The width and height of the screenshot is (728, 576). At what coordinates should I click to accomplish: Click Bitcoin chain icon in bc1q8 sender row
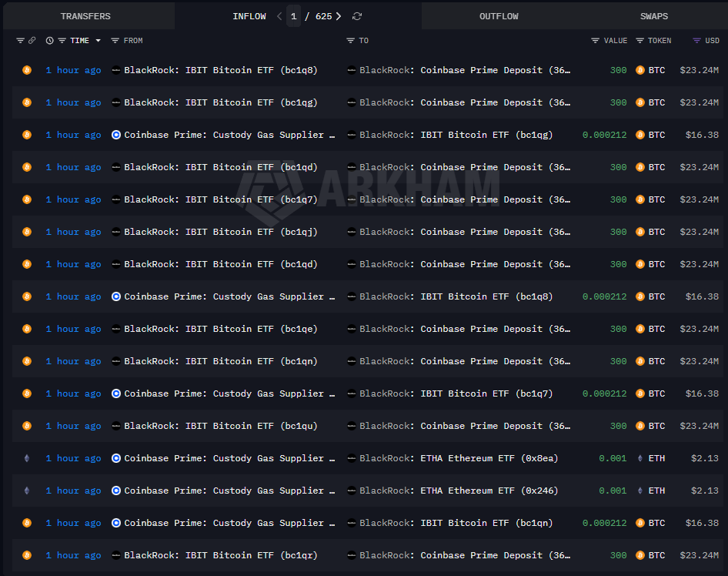click(27, 70)
